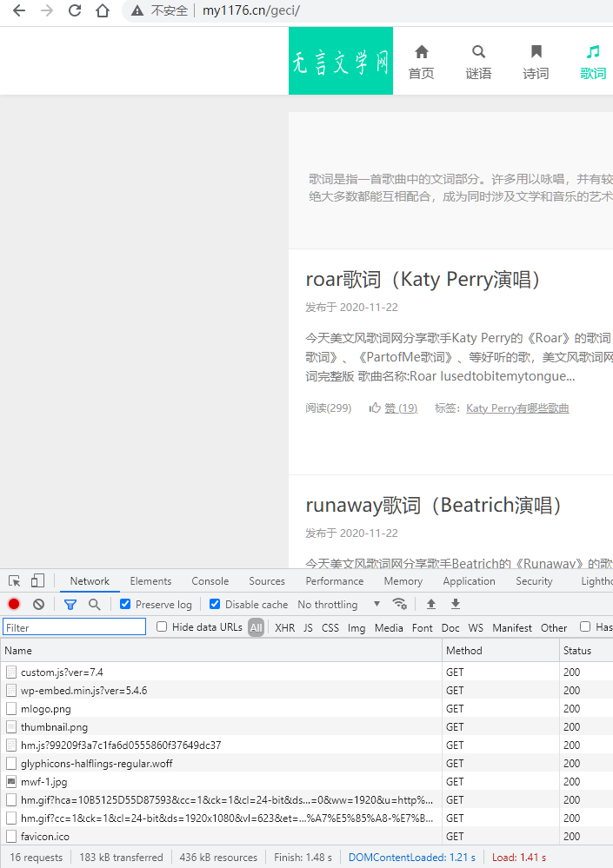Clear the network log
This screenshot has width=613, height=868.
coord(38,604)
